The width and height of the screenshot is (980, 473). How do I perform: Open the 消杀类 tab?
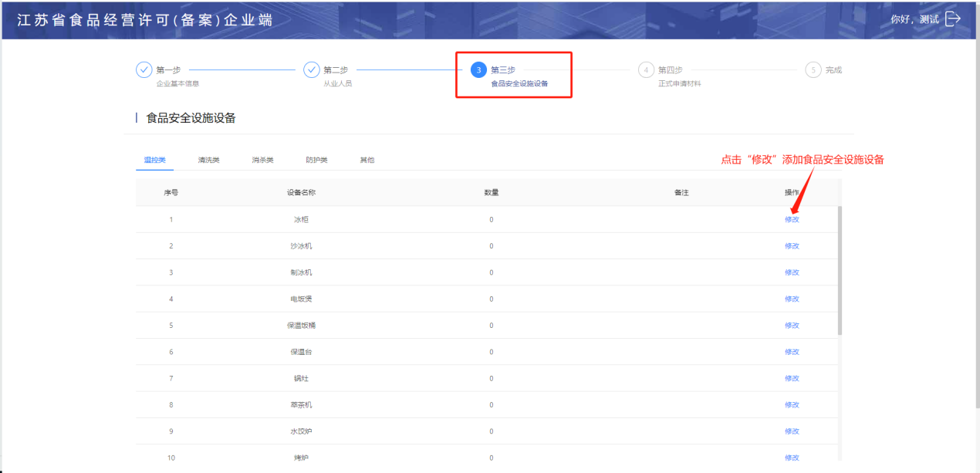262,160
